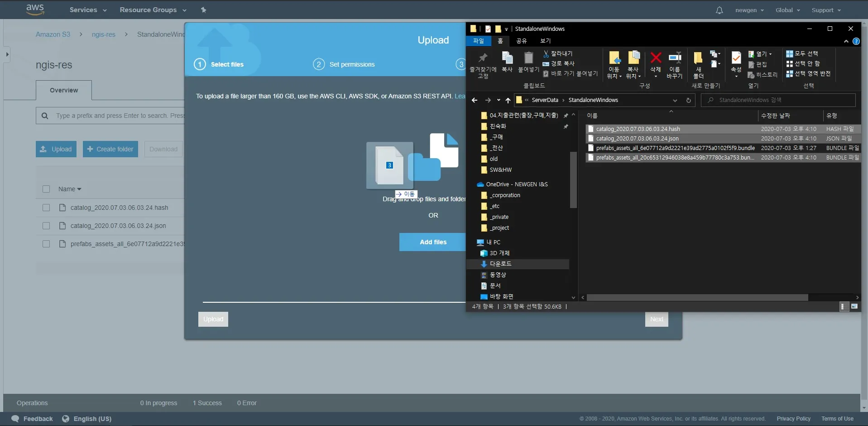Click the Next button in upload dialog
Image resolution: width=868 pixels, height=426 pixels.
pos(657,319)
